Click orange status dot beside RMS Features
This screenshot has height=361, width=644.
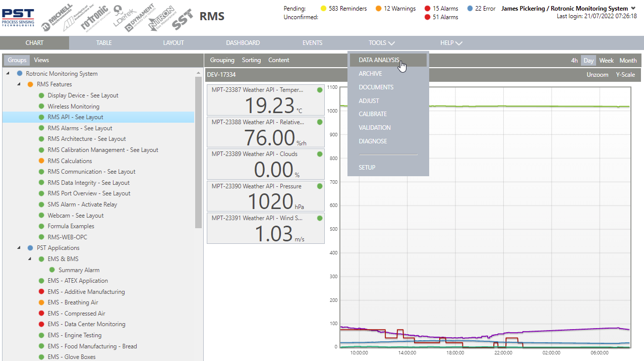tap(30, 84)
